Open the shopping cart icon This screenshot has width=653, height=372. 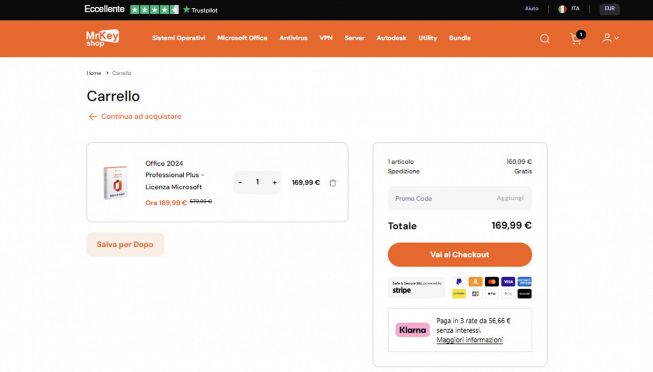coord(577,38)
